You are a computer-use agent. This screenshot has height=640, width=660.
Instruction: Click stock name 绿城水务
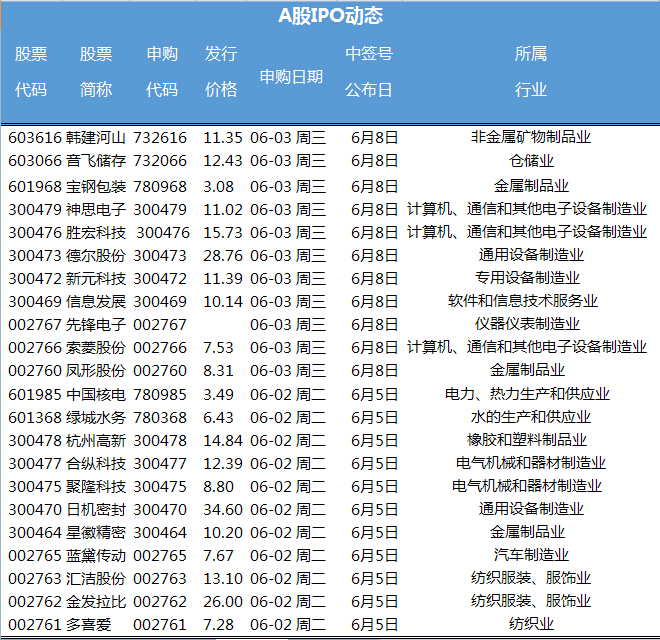[x=96, y=418]
